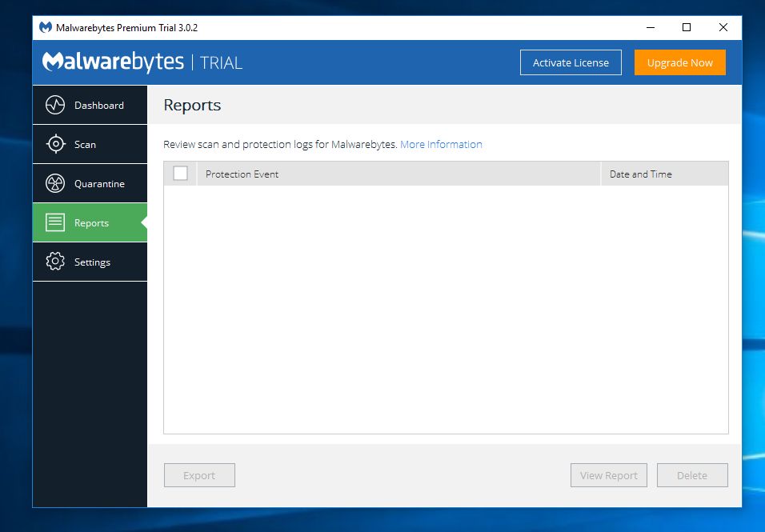
Task: Click the View Report button
Action: point(609,475)
